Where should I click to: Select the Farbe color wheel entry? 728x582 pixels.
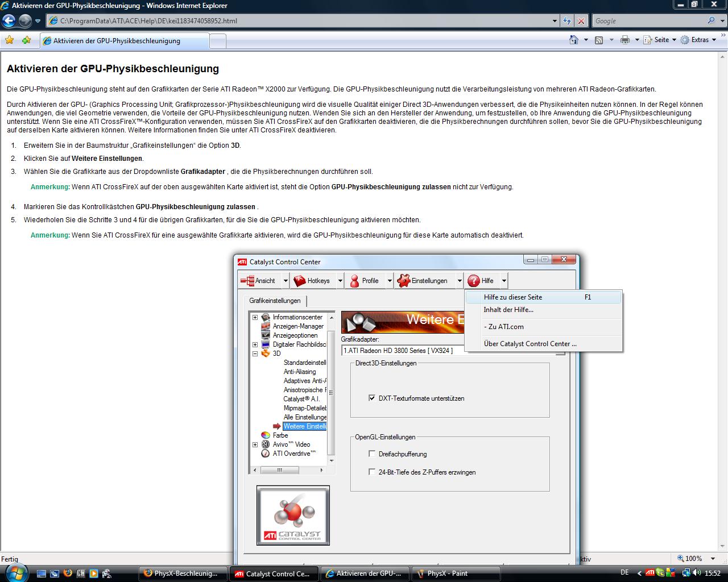[275, 435]
